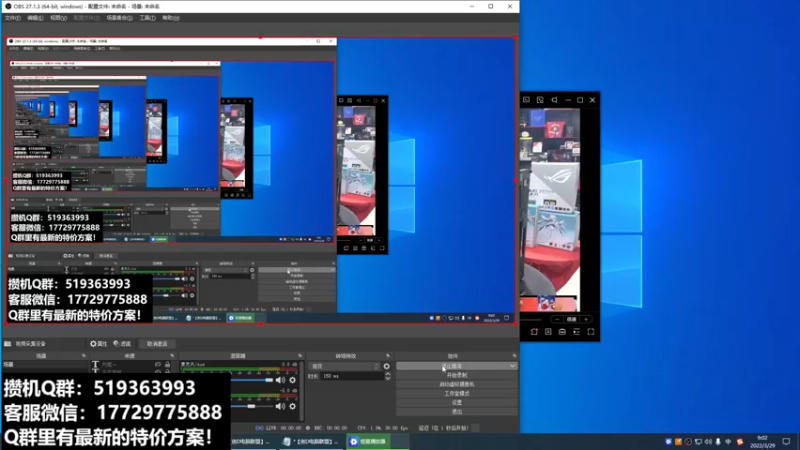Click the third bottom toolbar icon in player

coord(562,332)
